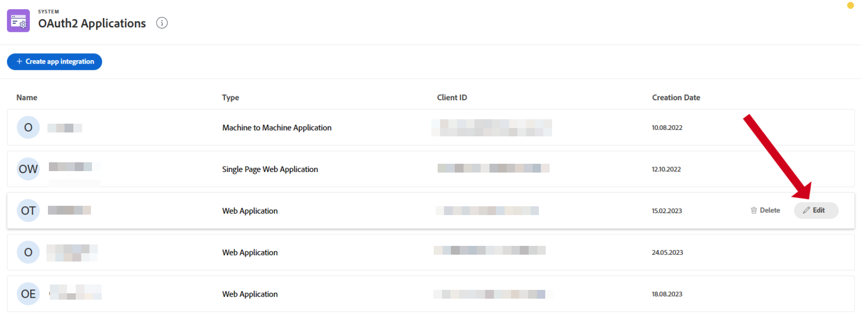Screen dimensions: 868x328
Task: Open the info icon next to title
Action: click(162, 23)
